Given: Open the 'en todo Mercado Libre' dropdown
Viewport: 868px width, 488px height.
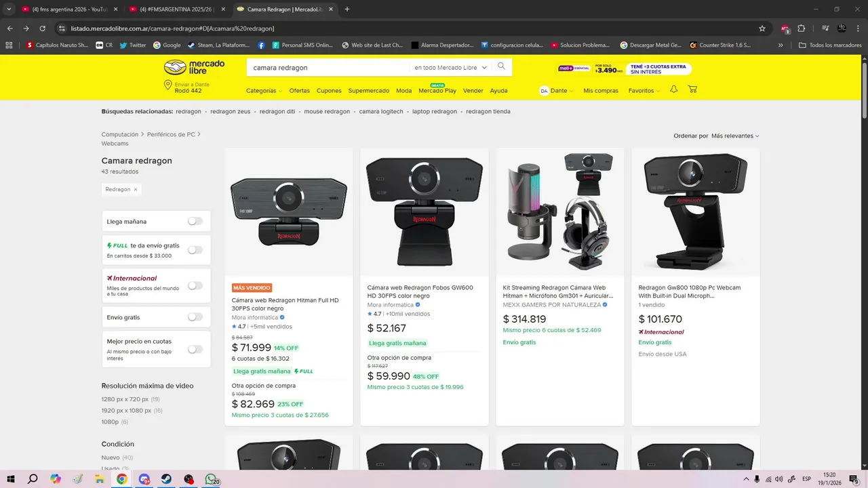Looking at the screenshot, I should 450,68.
